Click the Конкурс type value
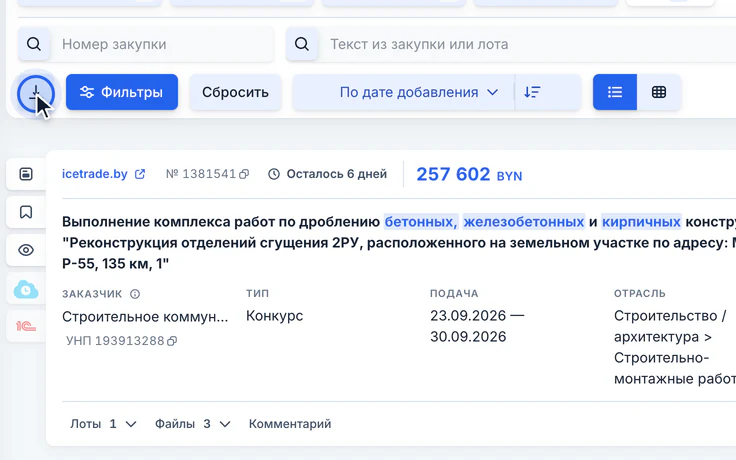736x460 pixels. [275, 316]
